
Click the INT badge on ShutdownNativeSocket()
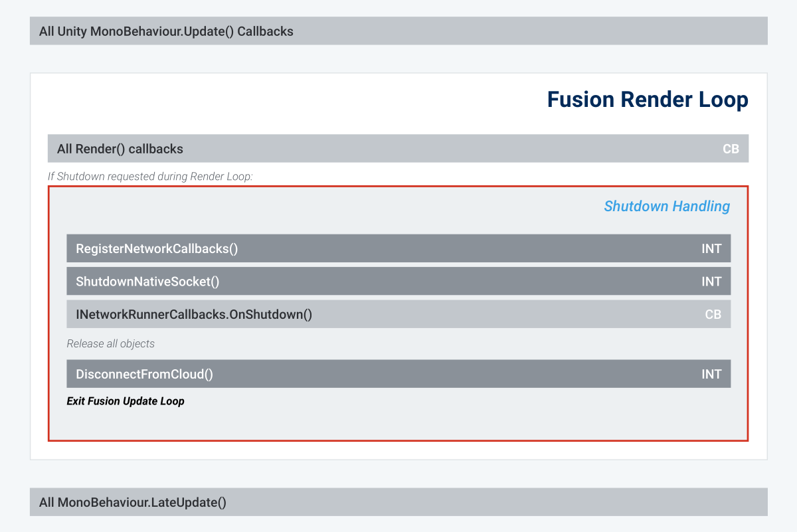pos(712,281)
